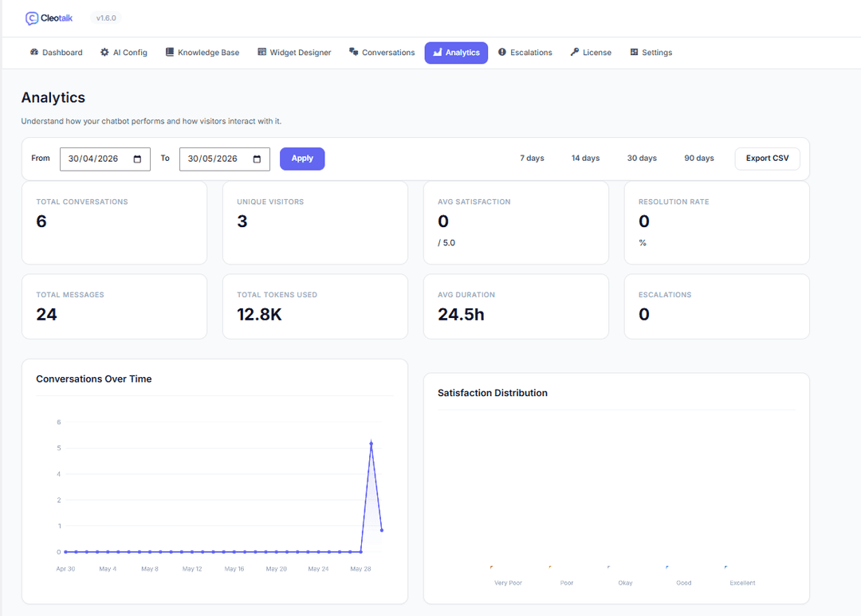
Task: Click the Avg Satisfaction card label
Action: pyautogui.click(x=474, y=202)
